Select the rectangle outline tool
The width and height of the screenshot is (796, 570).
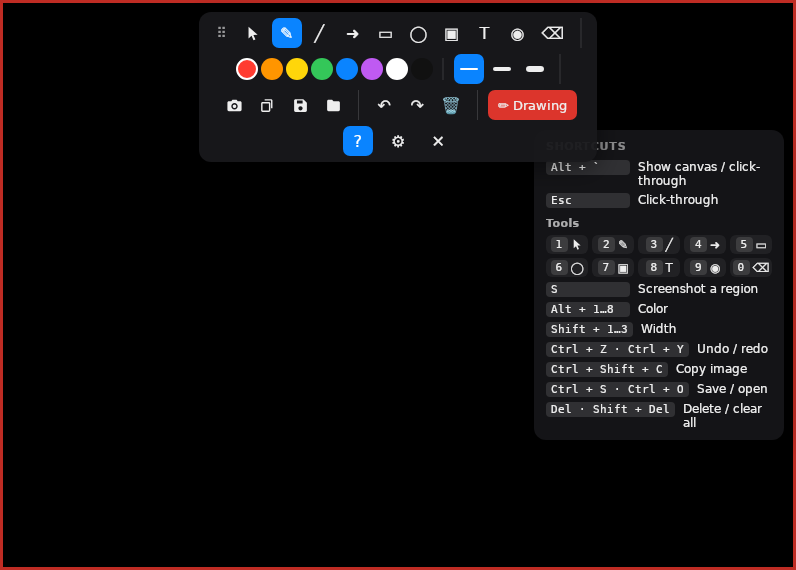[x=385, y=33]
